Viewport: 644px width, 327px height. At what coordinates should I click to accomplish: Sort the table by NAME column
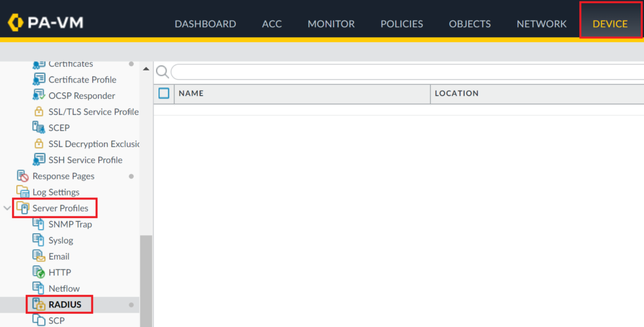[x=191, y=93]
